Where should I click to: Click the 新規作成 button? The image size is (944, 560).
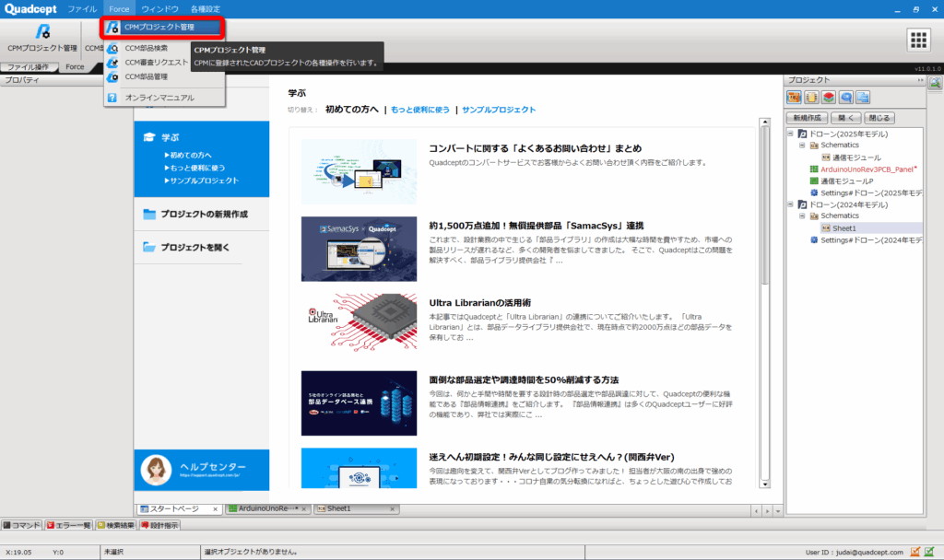click(x=808, y=118)
